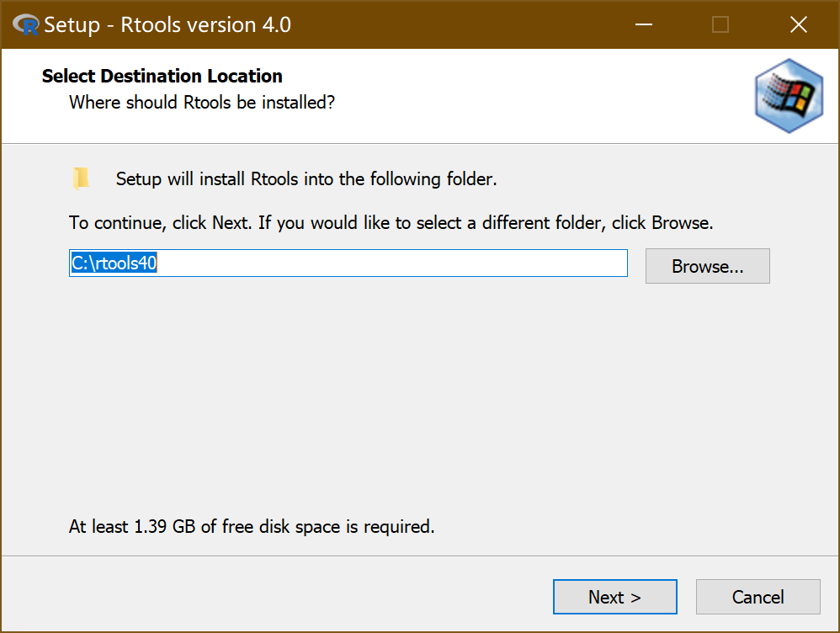The height and width of the screenshot is (633, 840).
Task: Click the installer computer icon in header
Action: pos(788,96)
